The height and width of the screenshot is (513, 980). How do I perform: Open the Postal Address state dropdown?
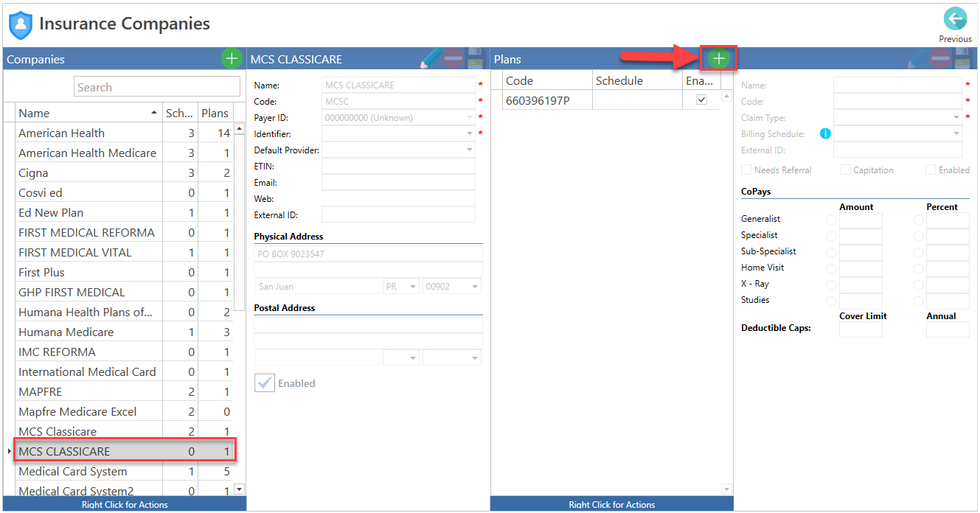(413, 357)
